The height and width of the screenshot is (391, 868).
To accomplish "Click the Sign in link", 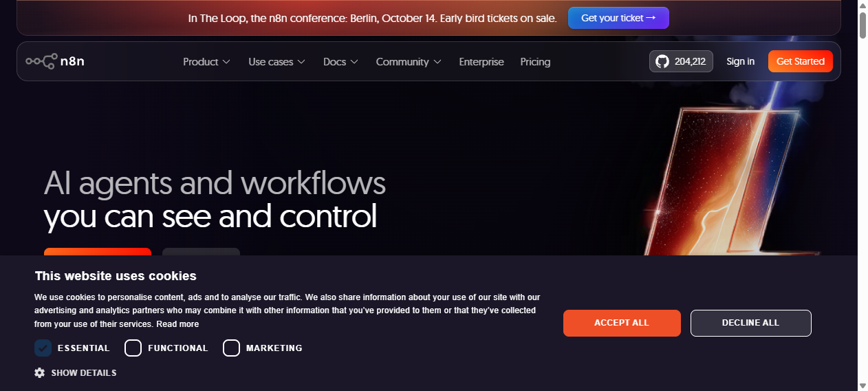I will [x=740, y=61].
